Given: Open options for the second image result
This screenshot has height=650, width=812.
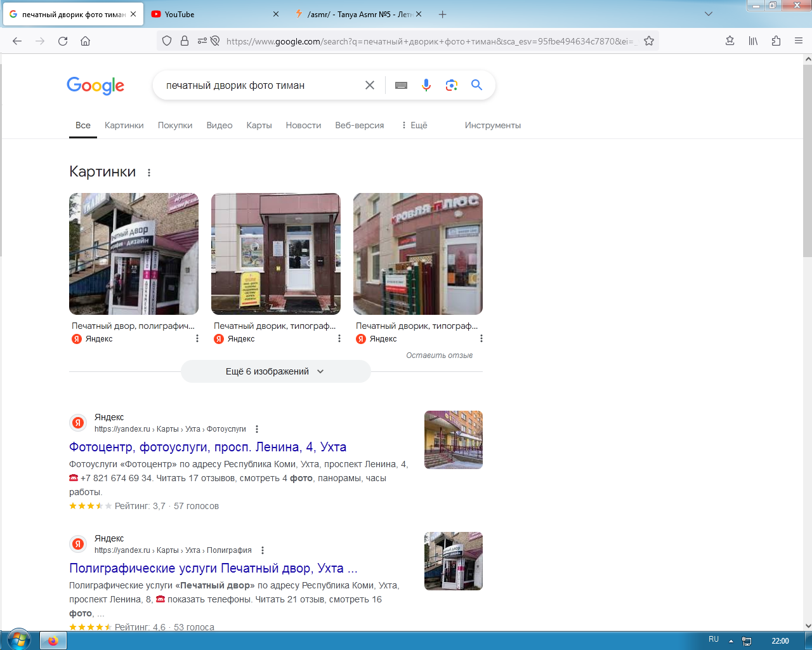Looking at the screenshot, I should tap(339, 339).
